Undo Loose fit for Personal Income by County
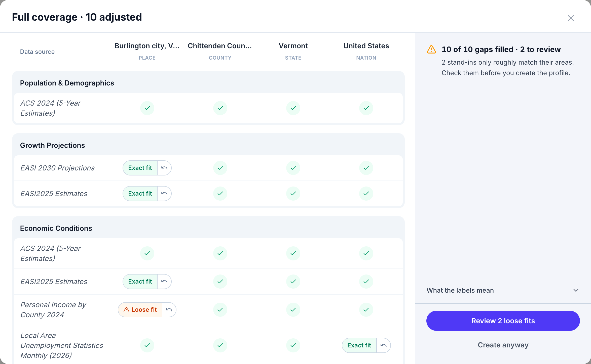 [169, 310]
